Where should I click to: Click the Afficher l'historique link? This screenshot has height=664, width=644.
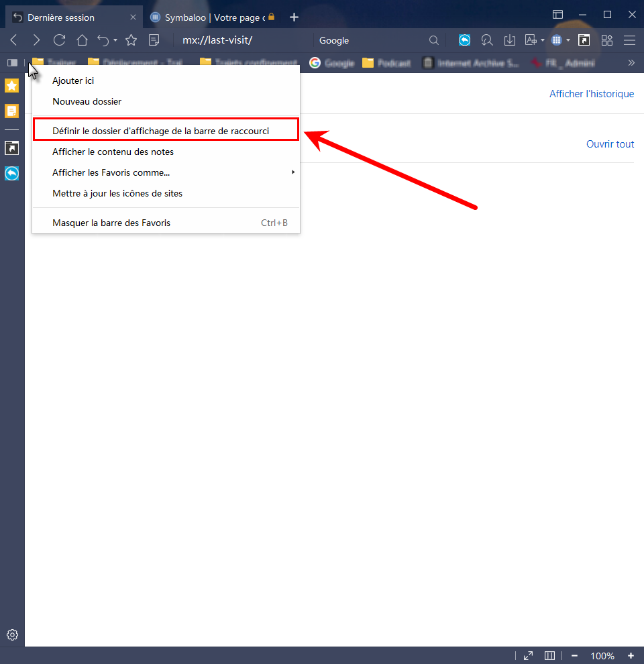point(592,94)
